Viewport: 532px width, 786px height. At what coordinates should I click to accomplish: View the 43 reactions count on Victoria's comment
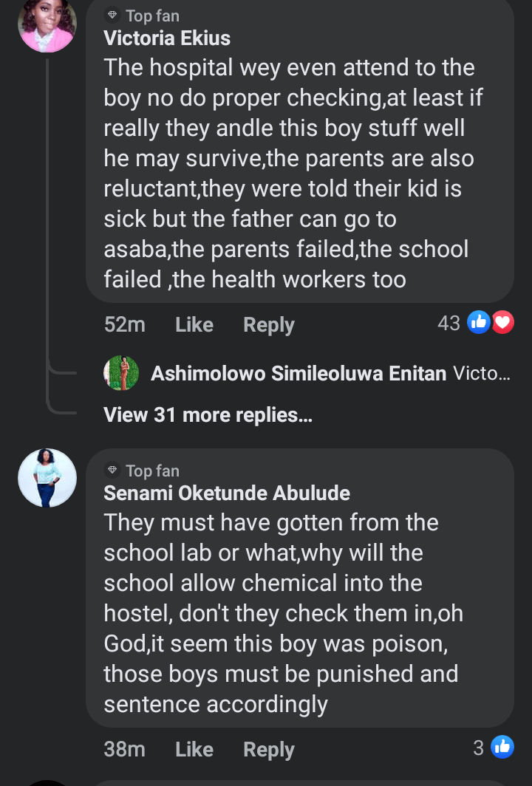(x=449, y=323)
